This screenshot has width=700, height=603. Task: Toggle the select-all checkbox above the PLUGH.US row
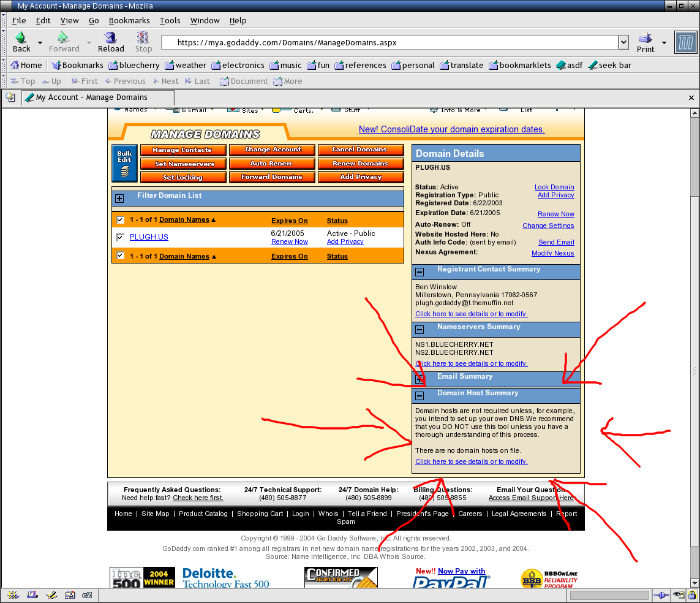click(120, 220)
